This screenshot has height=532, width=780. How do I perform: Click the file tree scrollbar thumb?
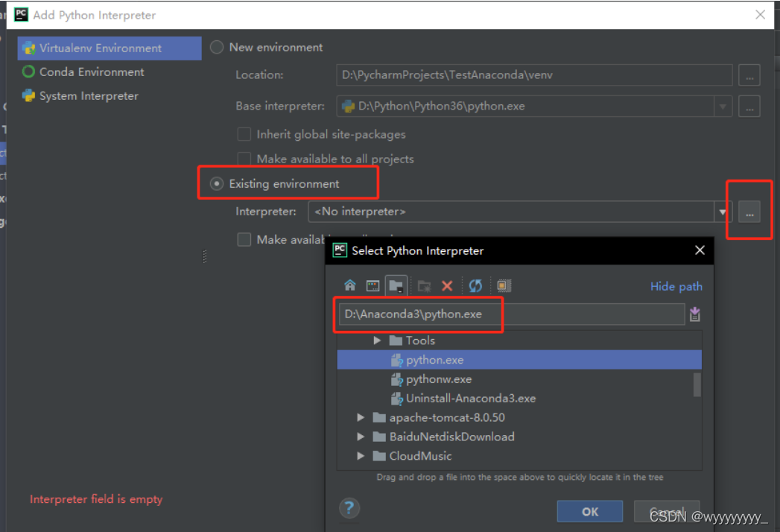(x=697, y=384)
